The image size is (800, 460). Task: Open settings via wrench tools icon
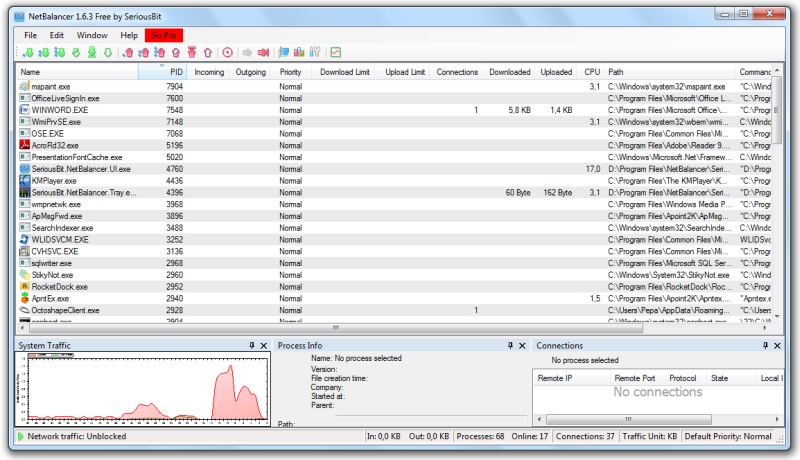[x=315, y=52]
